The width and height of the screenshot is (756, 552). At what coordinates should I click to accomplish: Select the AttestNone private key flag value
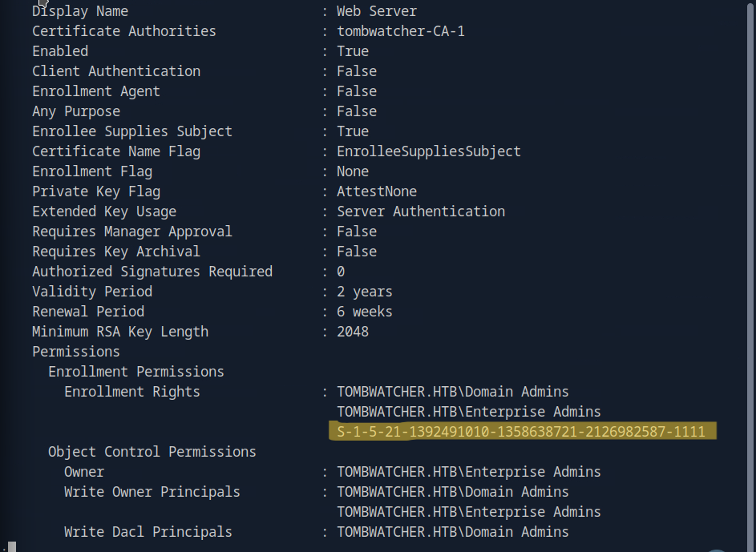pos(376,191)
